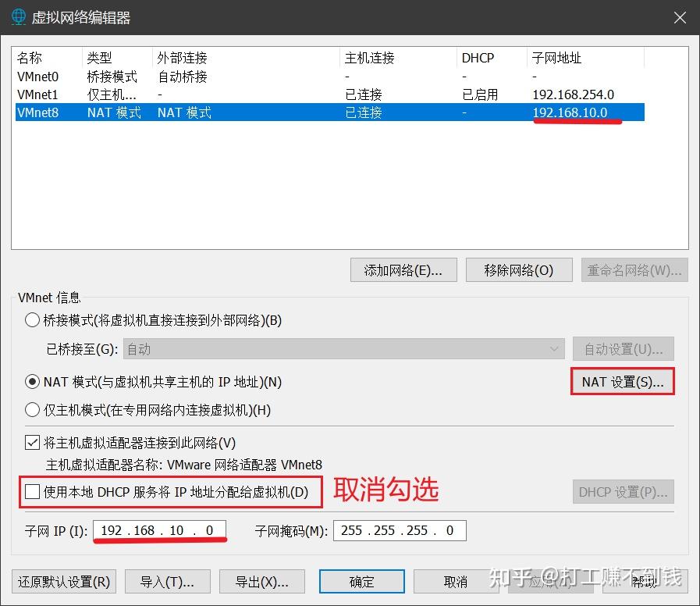
Task: Click the 自动设置(U)... button
Action: 624,348
